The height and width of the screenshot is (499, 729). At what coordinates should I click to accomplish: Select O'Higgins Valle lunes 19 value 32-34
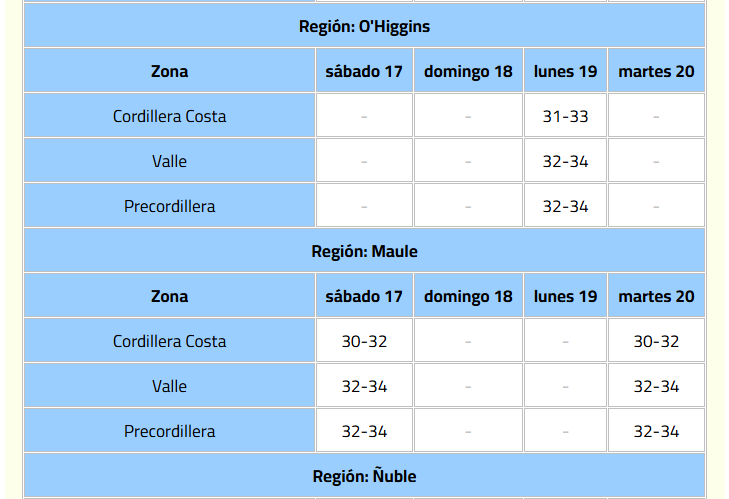[565, 161]
